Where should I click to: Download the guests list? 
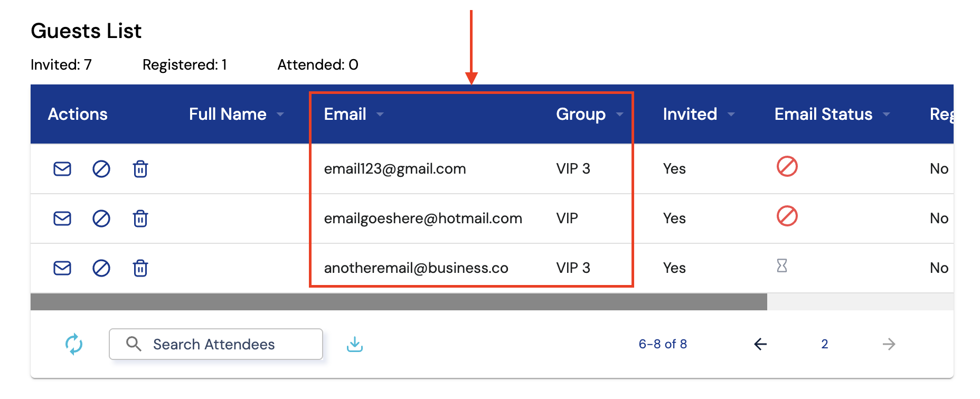coord(355,344)
